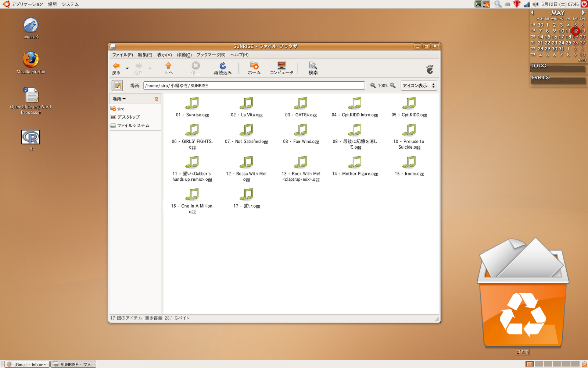
Task: Go up one folder with 上へ
Action: tap(168, 68)
